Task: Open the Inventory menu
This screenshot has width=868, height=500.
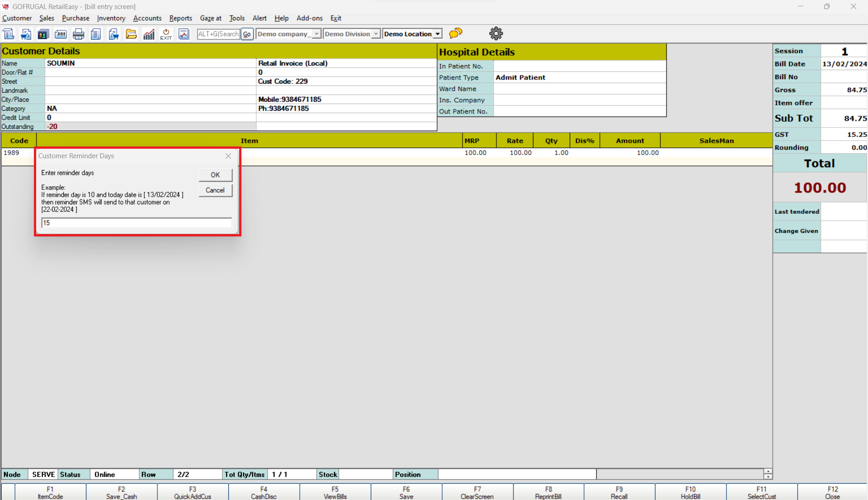Action: [111, 18]
